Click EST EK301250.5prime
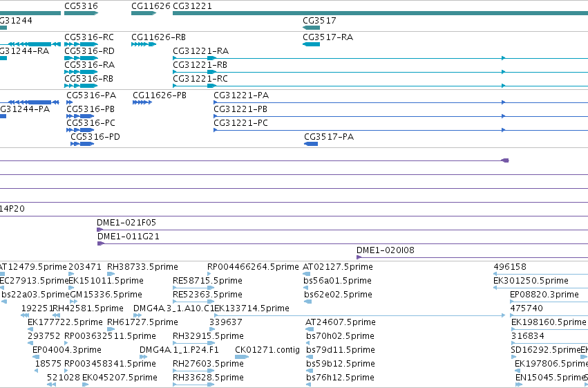The height and width of the screenshot is (388, 588). coord(531,281)
